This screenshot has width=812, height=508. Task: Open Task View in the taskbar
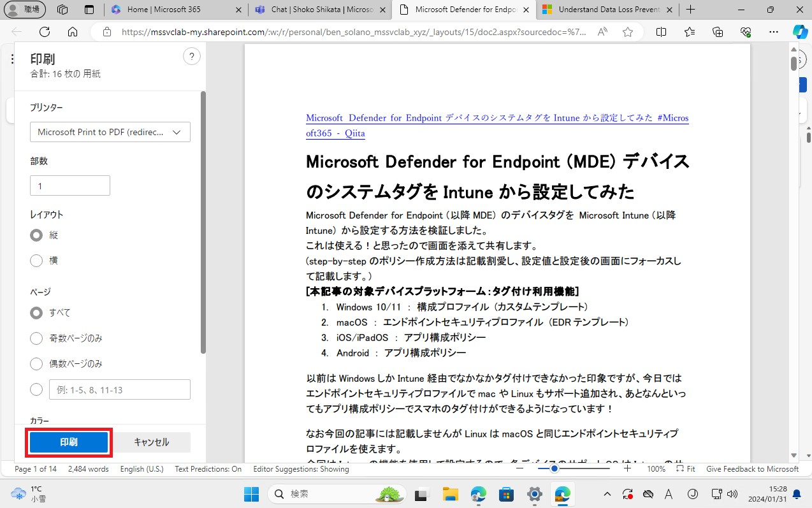(x=421, y=494)
